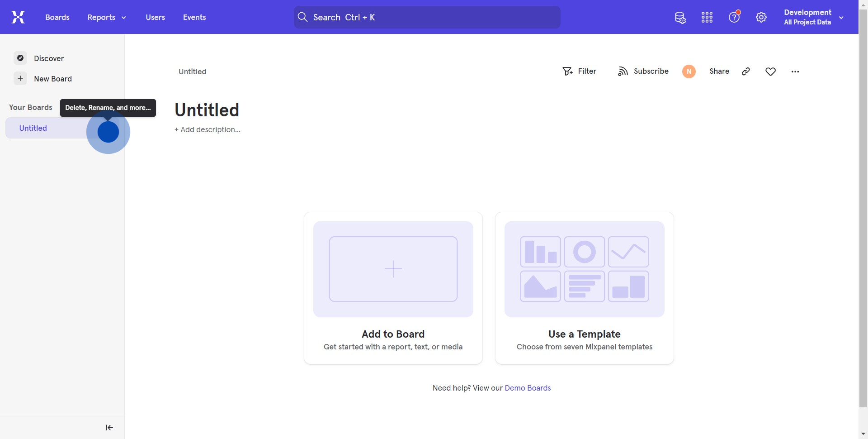Follow the Demo Boards link
Screen dimensions: 868x439
[528, 388]
